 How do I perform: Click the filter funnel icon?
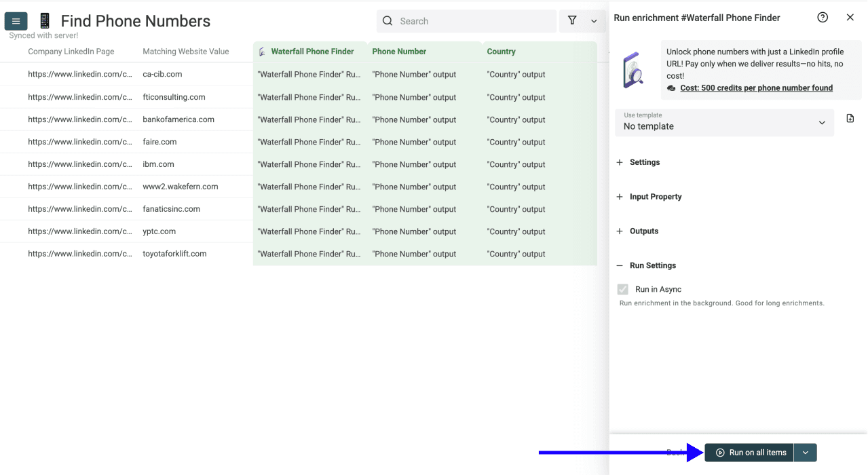click(572, 21)
